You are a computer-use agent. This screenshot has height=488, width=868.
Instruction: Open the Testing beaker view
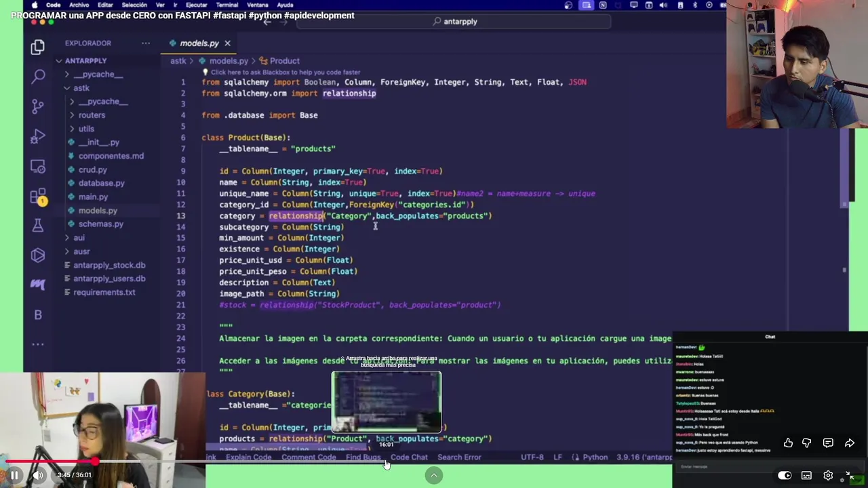coord(38,226)
